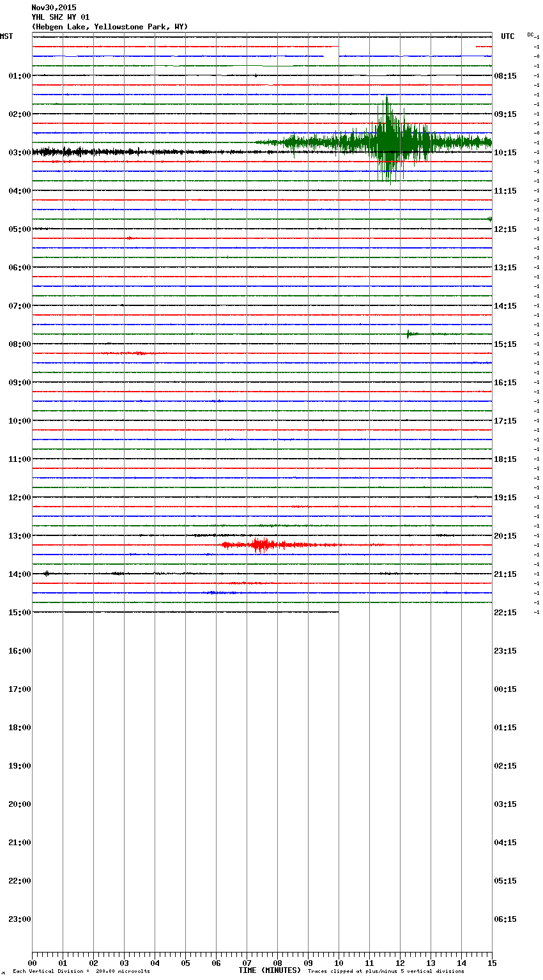Click minute "12" on the bottom axis
Image resolution: width=543 pixels, height=980 pixels.
(x=400, y=963)
